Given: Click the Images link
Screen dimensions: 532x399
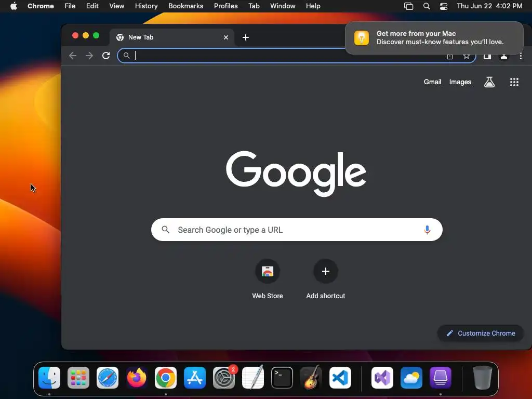Looking at the screenshot, I should [x=460, y=82].
